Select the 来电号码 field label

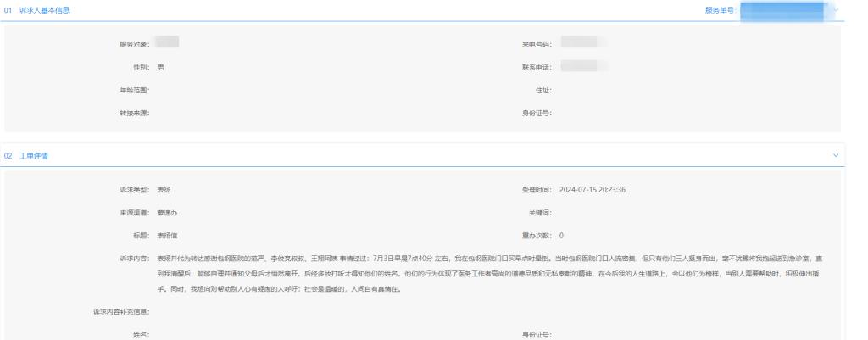pos(537,44)
